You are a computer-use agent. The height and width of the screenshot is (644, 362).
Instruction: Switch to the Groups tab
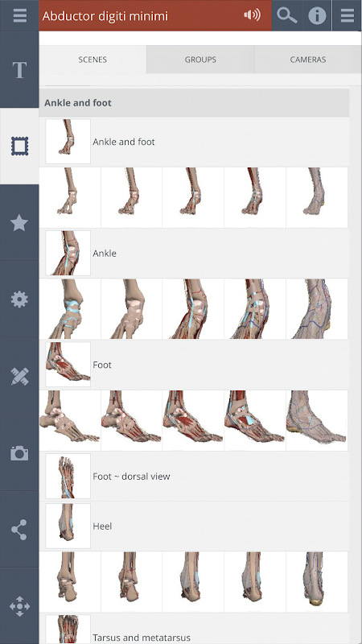pos(200,60)
